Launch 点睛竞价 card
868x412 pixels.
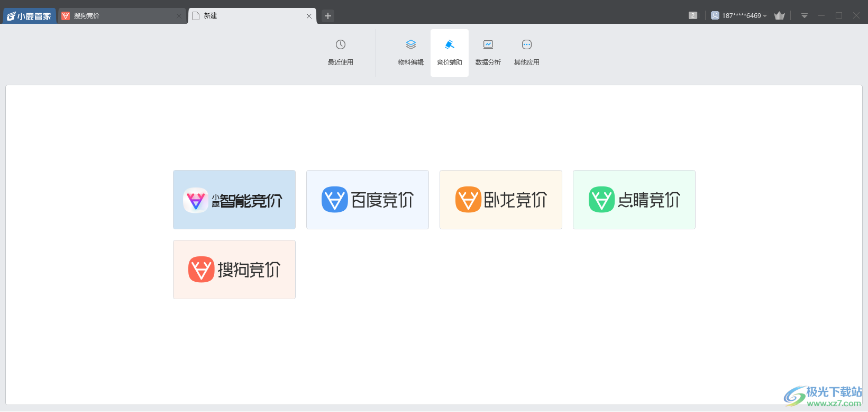pos(634,200)
